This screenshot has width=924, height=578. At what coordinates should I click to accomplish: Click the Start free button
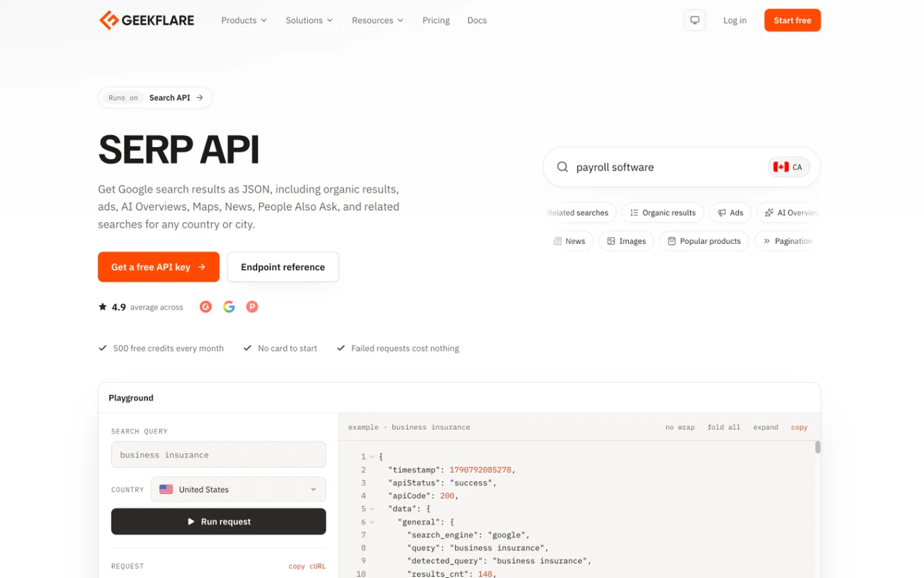tap(792, 21)
